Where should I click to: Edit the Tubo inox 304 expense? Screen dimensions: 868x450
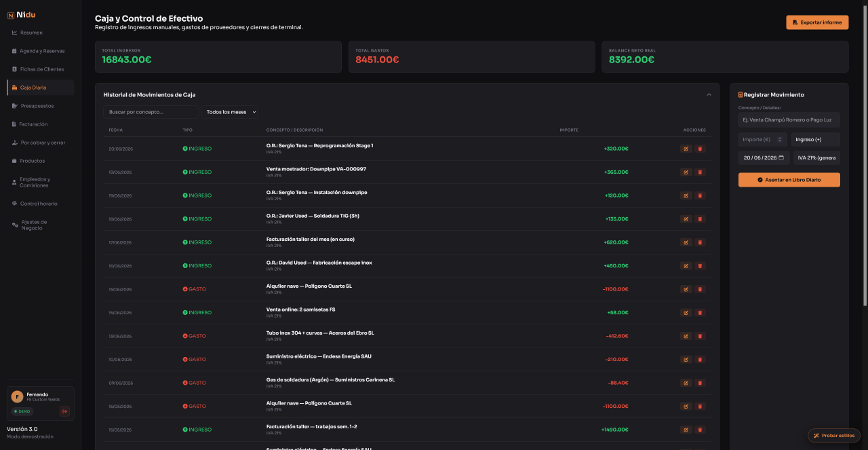(x=686, y=336)
